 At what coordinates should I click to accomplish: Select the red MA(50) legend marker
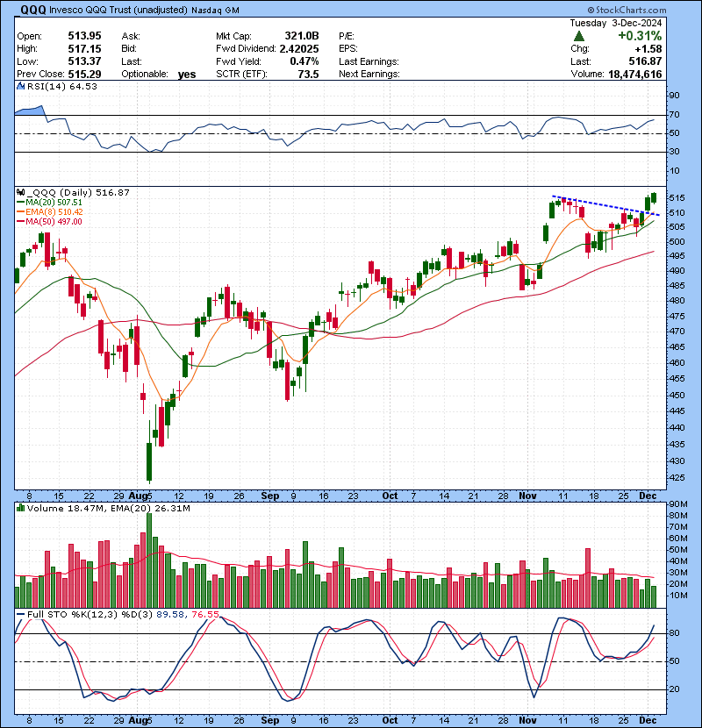(x=19, y=222)
